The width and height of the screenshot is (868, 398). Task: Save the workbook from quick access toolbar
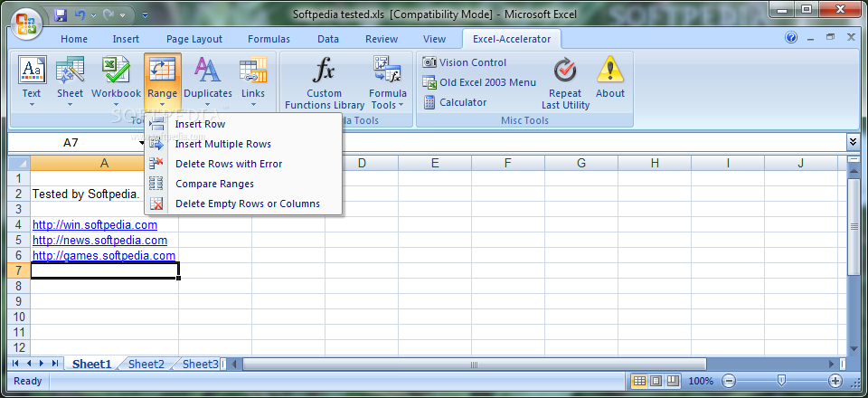click(61, 15)
